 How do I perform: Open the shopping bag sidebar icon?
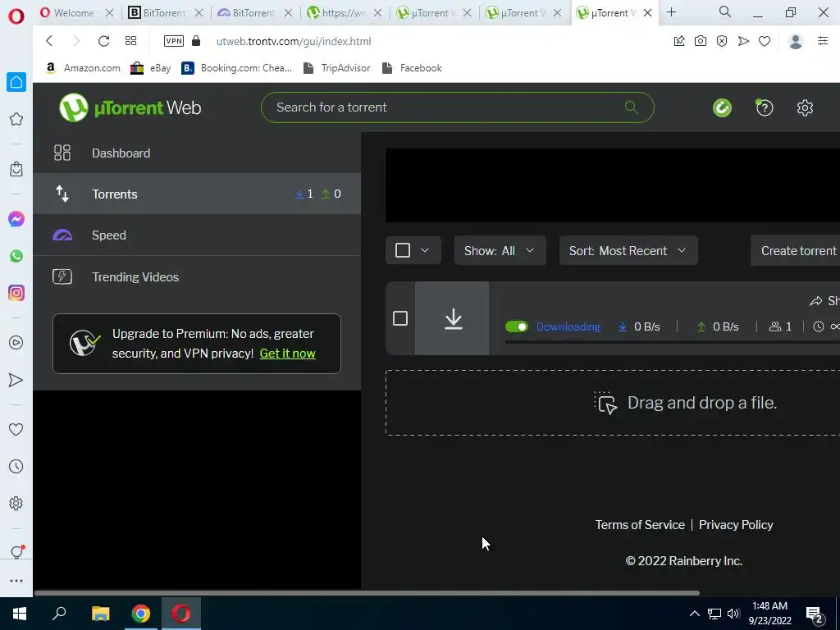click(x=16, y=169)
